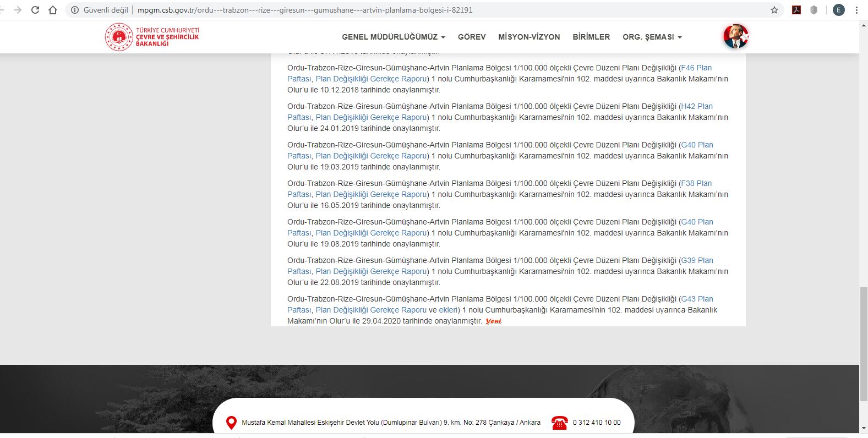This screenshot has width=868, height=438.
Task: Open the MİSYON-VİZYON menu item
Action: (x=529, y=37)
